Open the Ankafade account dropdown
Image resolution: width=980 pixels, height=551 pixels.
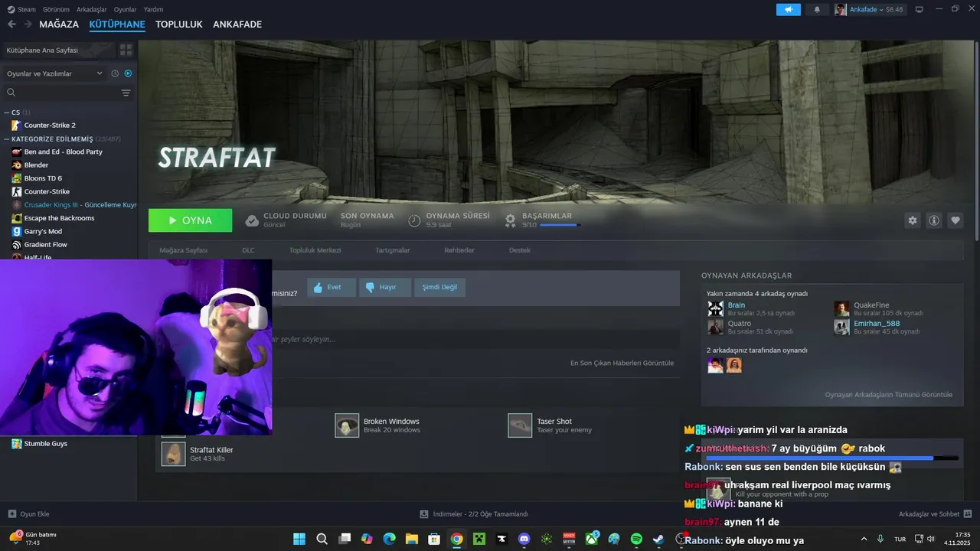(868, 9)
